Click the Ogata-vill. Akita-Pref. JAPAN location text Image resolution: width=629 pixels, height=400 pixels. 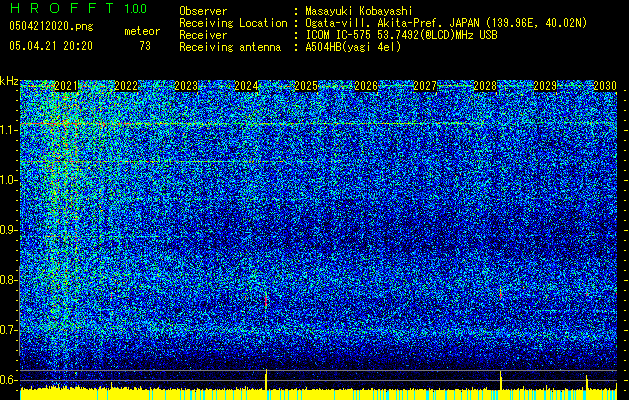(x=446, y=23)
